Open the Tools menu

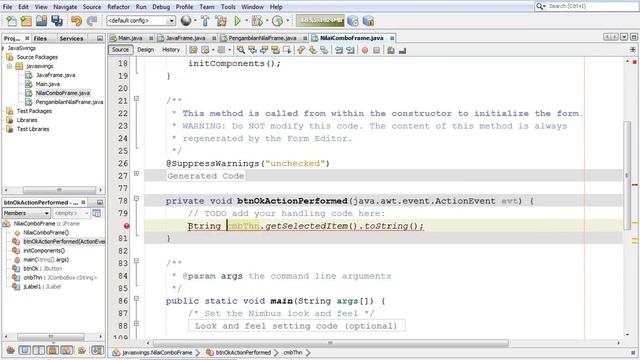click(228, 7)
